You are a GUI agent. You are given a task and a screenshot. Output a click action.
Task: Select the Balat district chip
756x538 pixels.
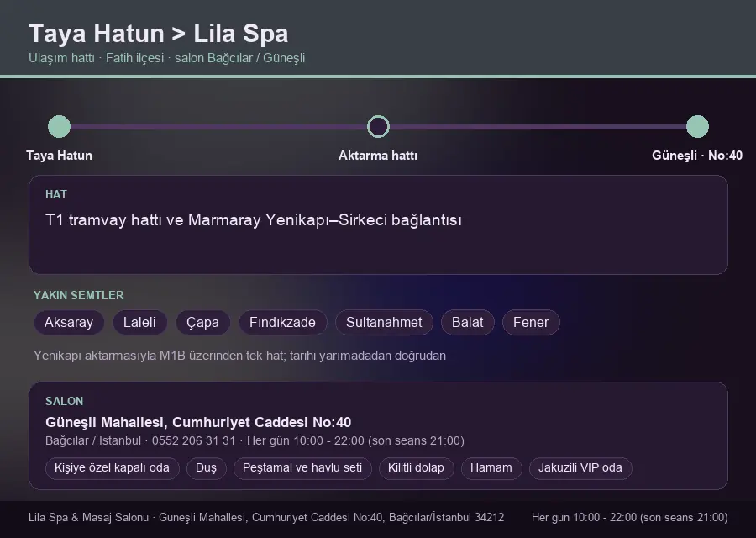(468, 322)
